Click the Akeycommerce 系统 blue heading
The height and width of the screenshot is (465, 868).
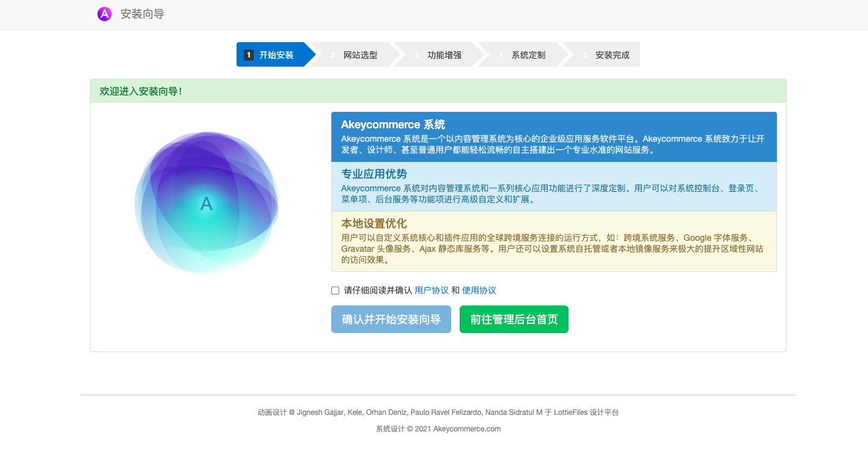393,125
